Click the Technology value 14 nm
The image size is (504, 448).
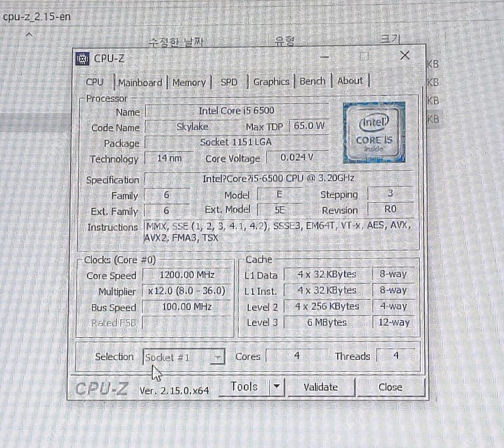tap(169, 158)
